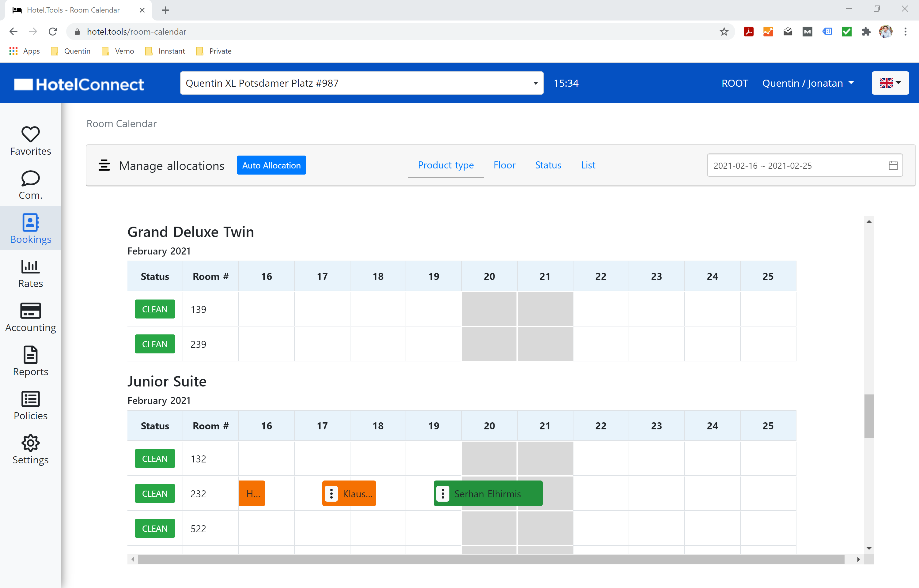Click the date range input field
The height and width of the screenshot is (588, 919).
coord(805,165)
